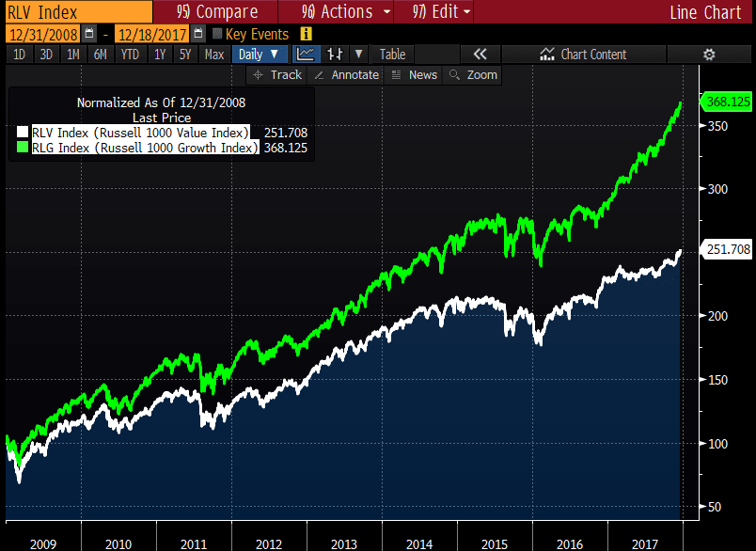Expand the Daily frequency dropdown
The height and width of the screenshot is (551, 756).
coord(259,55)
